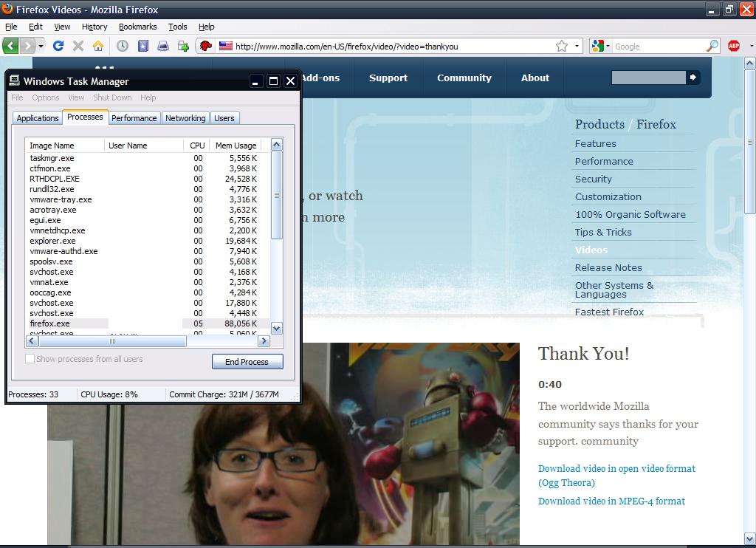
Task: Click the End Process button
Action: (247, 362)
